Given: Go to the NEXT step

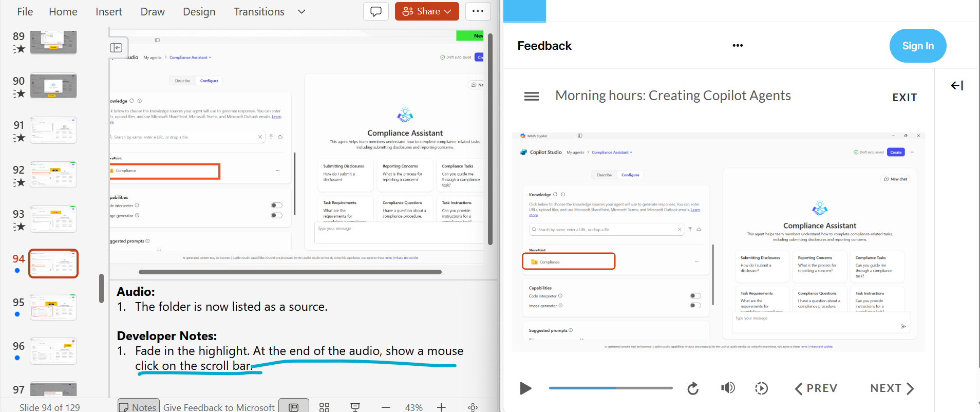Looking at the screenshot, I should [x=892, y=388].
